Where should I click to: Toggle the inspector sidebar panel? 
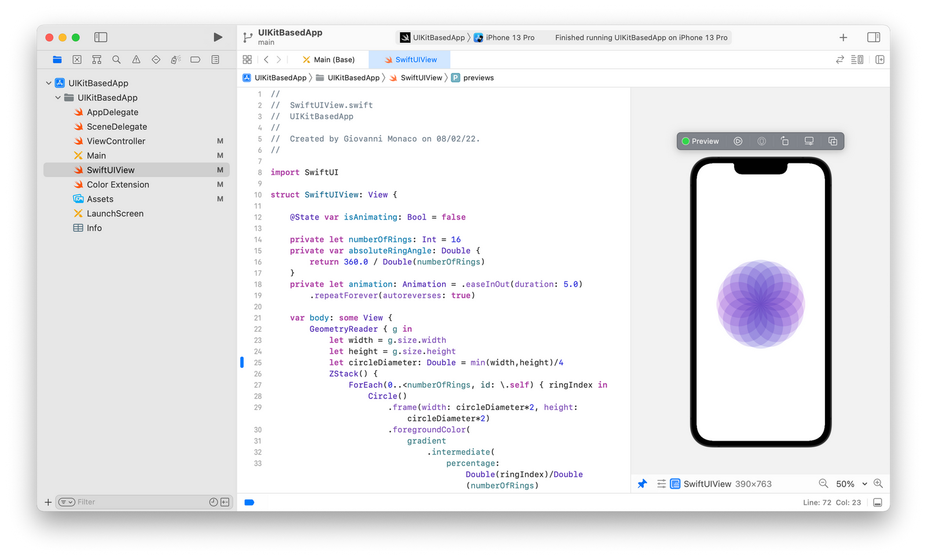874,37
